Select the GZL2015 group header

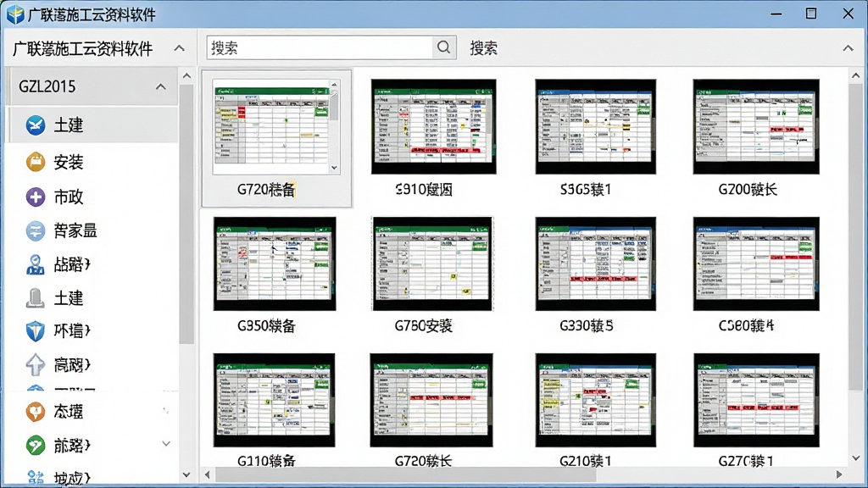92,87
